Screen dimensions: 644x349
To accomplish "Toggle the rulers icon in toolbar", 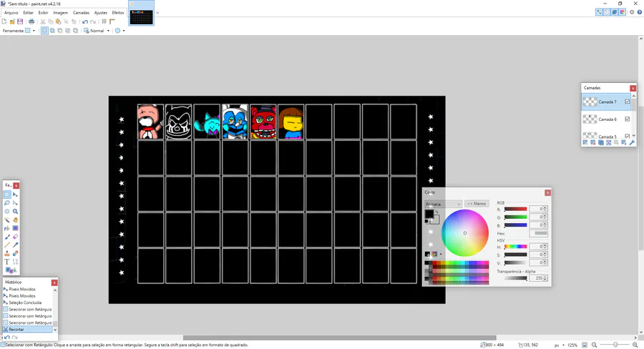I will point(112,21).
